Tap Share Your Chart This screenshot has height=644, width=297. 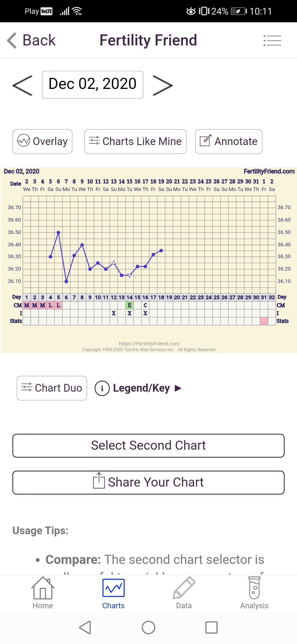[x=148, y=482]
